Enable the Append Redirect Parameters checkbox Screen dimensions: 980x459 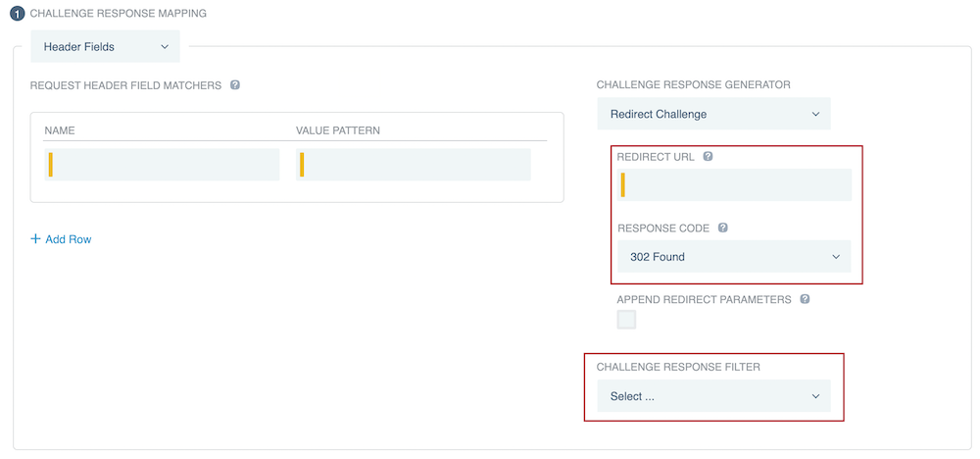(626, 320)
